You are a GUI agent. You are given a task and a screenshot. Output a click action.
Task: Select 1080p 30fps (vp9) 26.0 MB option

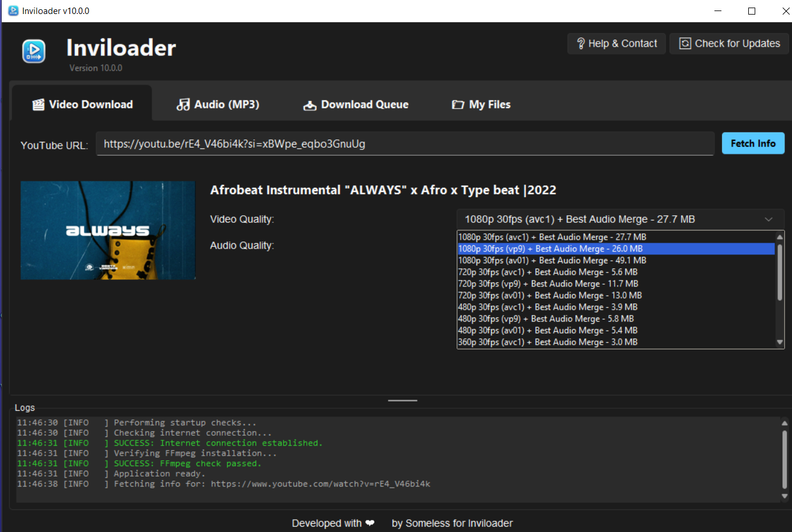coord(616,249)
